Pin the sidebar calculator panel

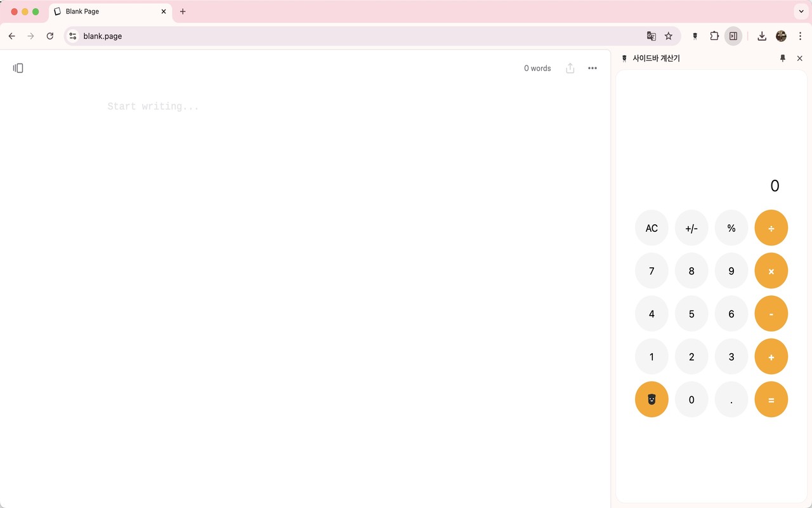coord(782,58)
